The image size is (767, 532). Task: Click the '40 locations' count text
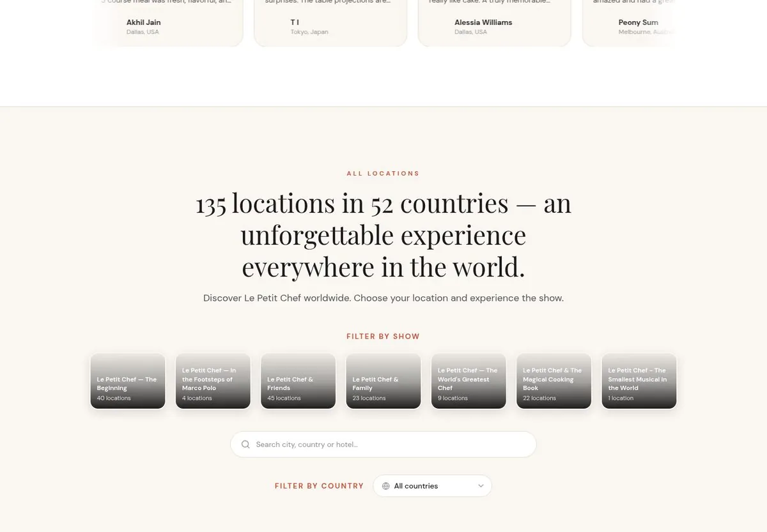click(x=114, y=399)
